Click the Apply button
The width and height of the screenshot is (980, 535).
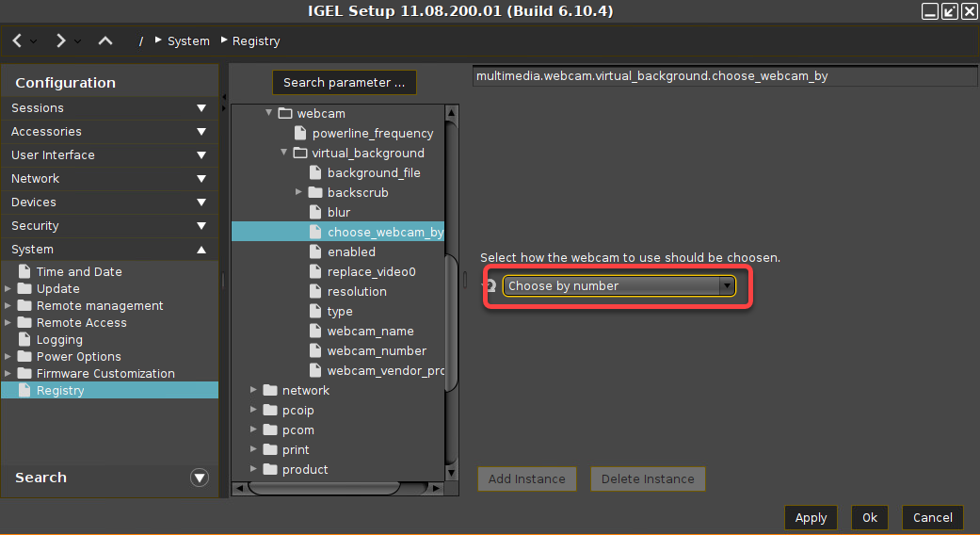[811, 517]
